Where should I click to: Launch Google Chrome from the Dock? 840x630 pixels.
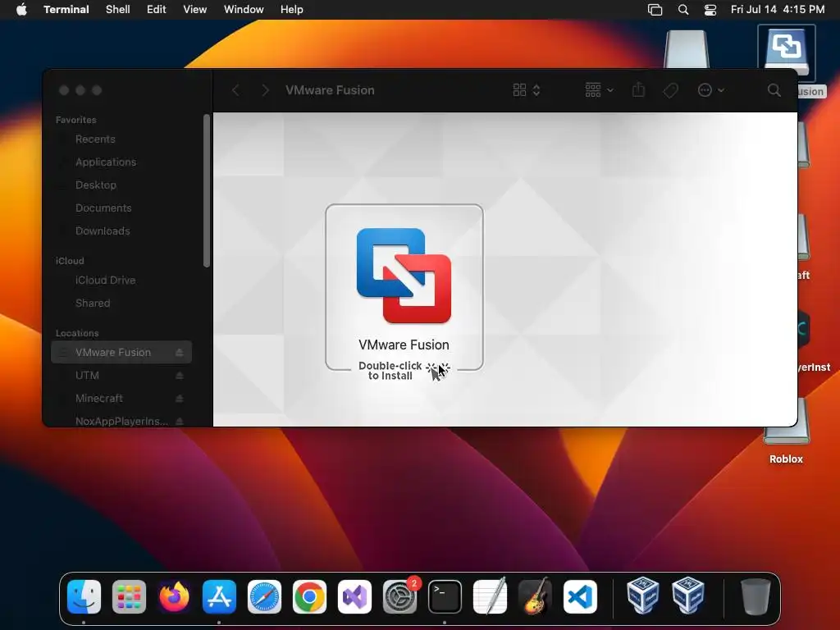(x=309, y=596)
